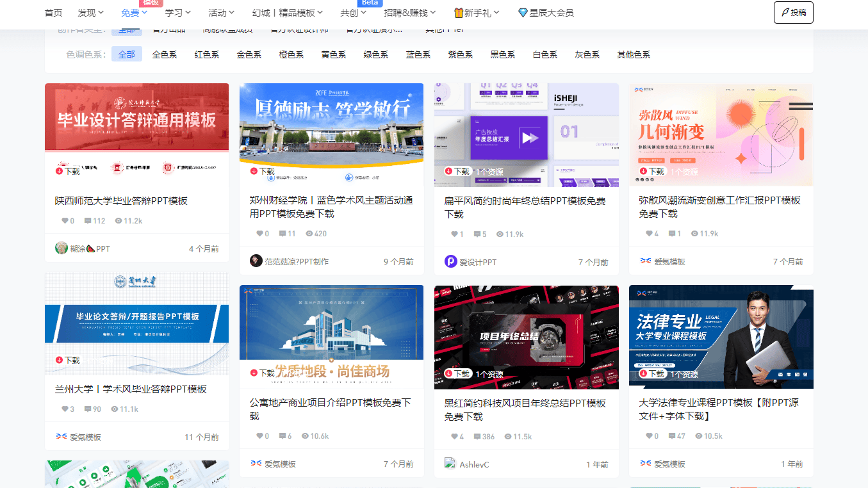This screenshot has height=488, width=868.
Task: Click comment icon on 黑红简约科技风 card
Action: pyautogui.click(x=477, y=437)
